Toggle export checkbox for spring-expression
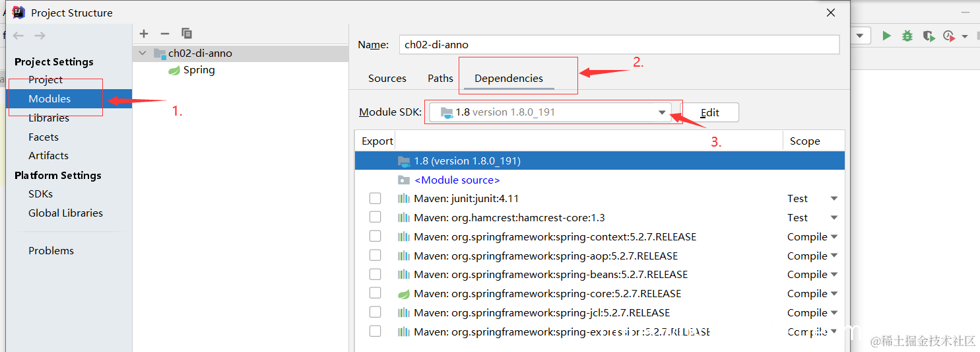 pyautogui.click(x=375, y=331)
